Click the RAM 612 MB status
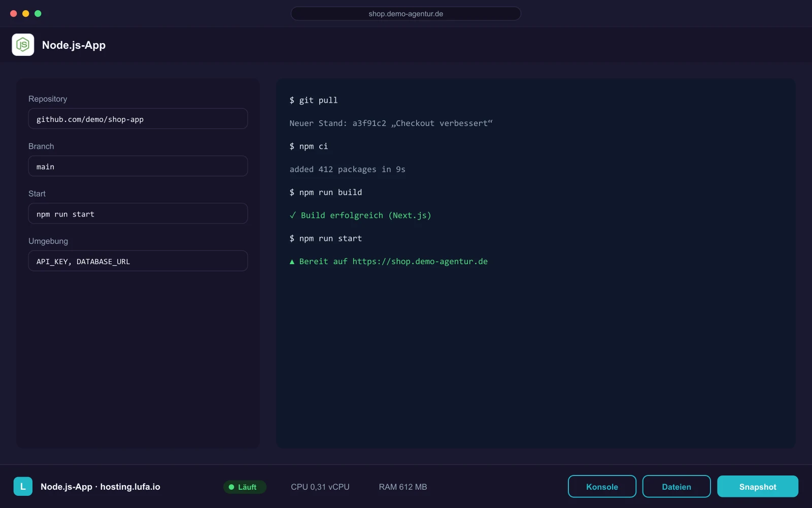 403,487
